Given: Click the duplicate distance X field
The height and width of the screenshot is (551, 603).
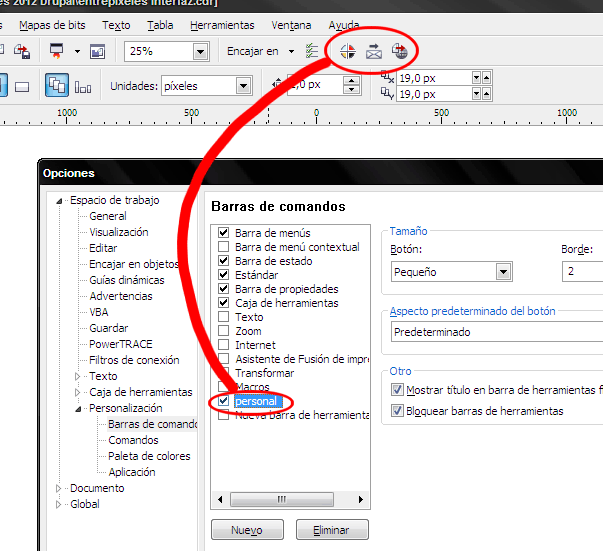Looking at the screenshot, I should (435, 78).
